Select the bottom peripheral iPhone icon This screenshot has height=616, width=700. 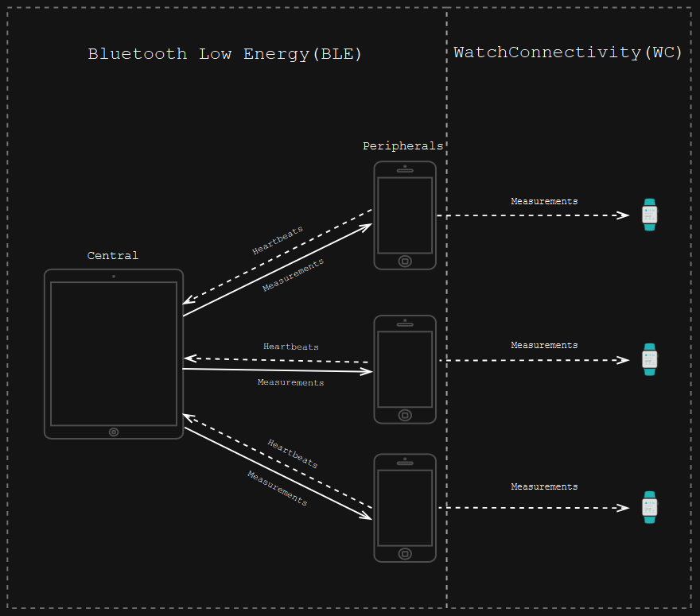(x=405, y=508)
